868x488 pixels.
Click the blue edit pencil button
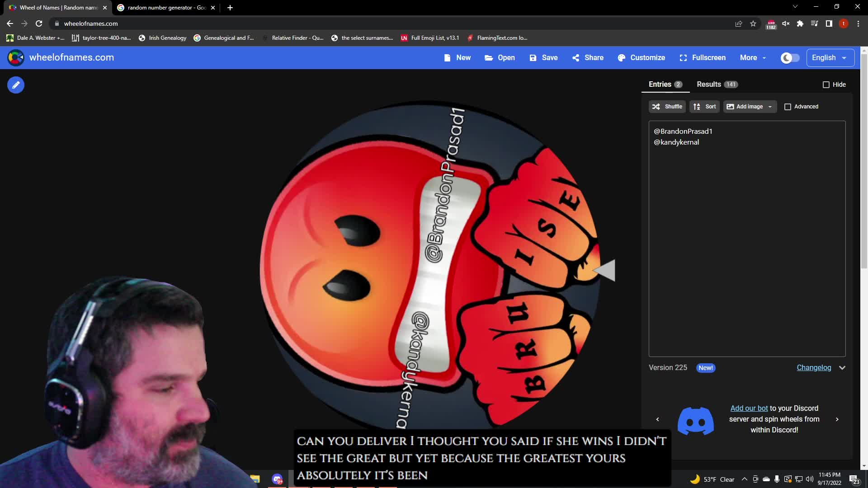tap(16, 85)
